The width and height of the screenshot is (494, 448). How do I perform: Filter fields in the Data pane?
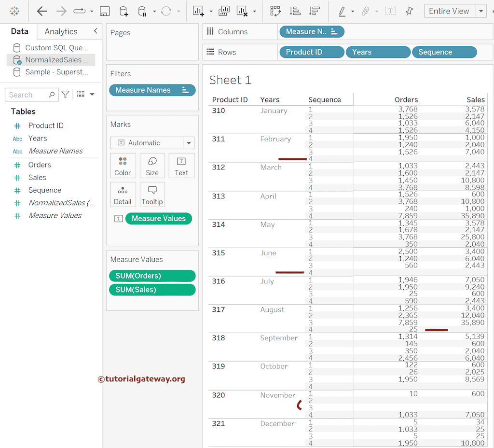pos(66,95)
